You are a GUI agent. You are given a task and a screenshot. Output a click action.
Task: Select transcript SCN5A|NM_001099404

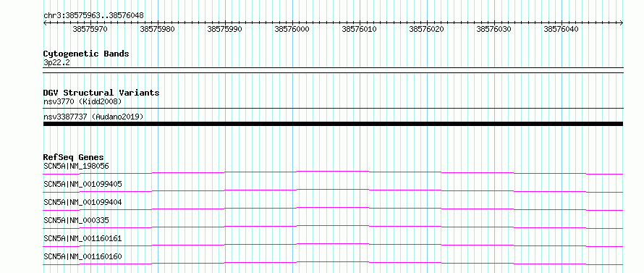pos(82,202)
